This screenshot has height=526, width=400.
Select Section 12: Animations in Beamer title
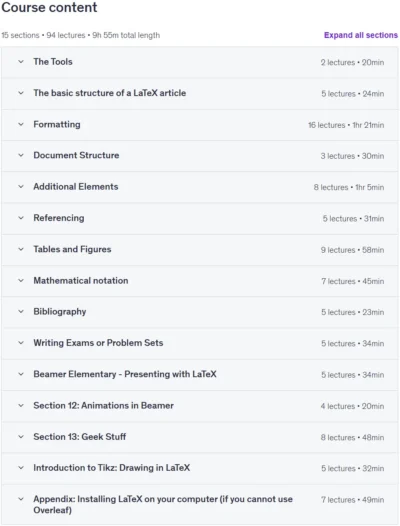pyautogui.click(x=103, y=406)
